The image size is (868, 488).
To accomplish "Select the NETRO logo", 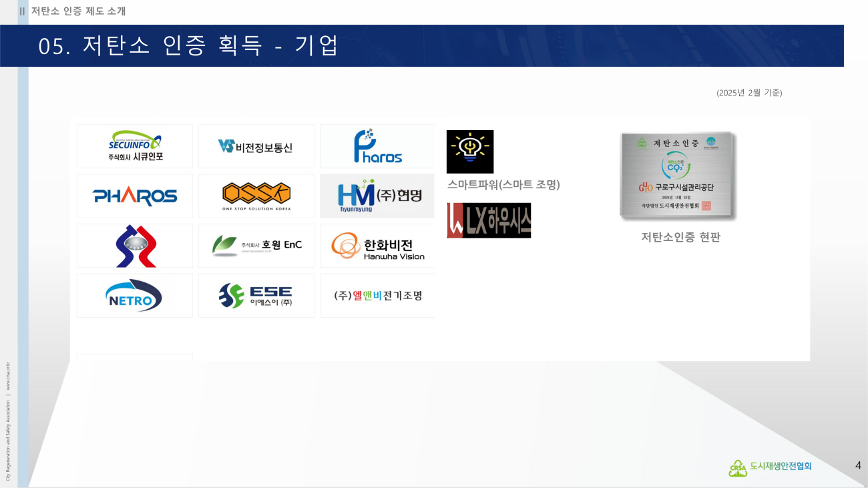I will click(135, 296).
